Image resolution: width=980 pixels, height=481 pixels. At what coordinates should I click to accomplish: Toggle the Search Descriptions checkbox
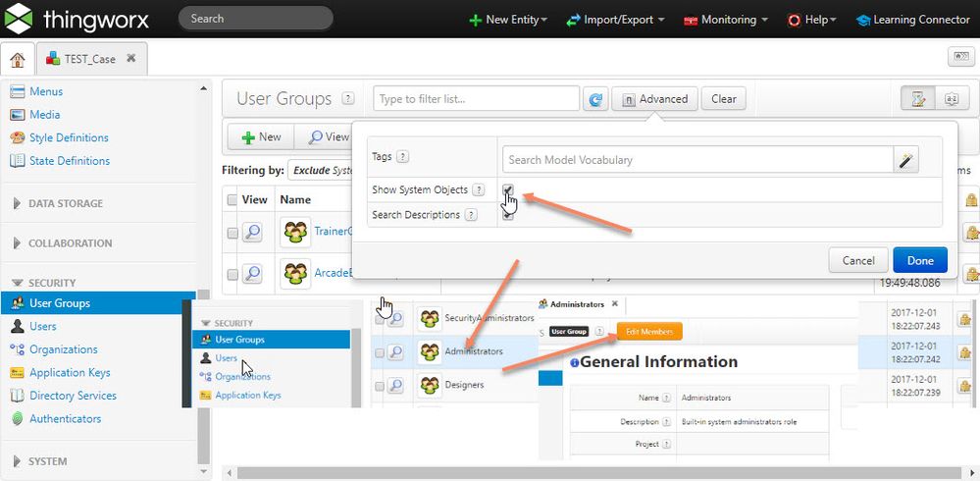coord(508,215)
